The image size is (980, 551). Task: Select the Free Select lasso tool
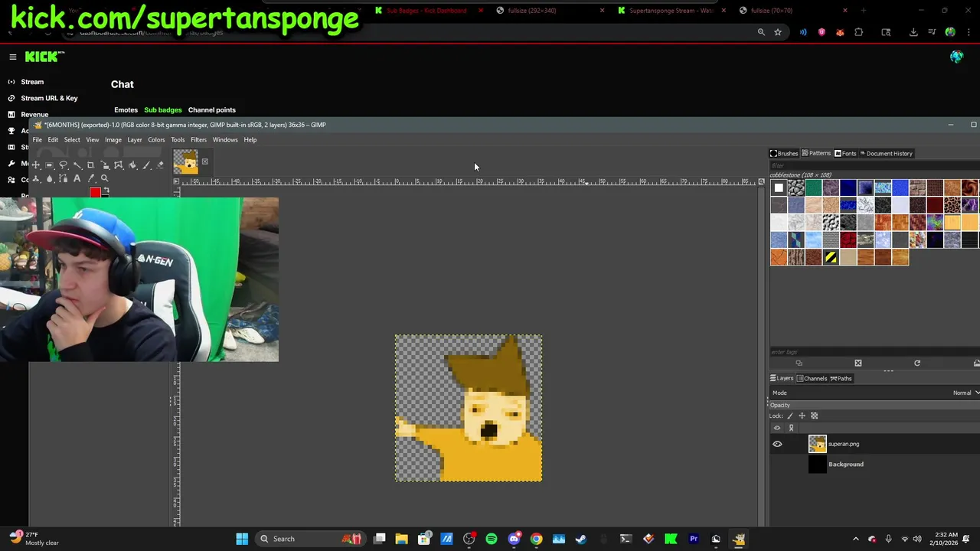coord(64,165)
